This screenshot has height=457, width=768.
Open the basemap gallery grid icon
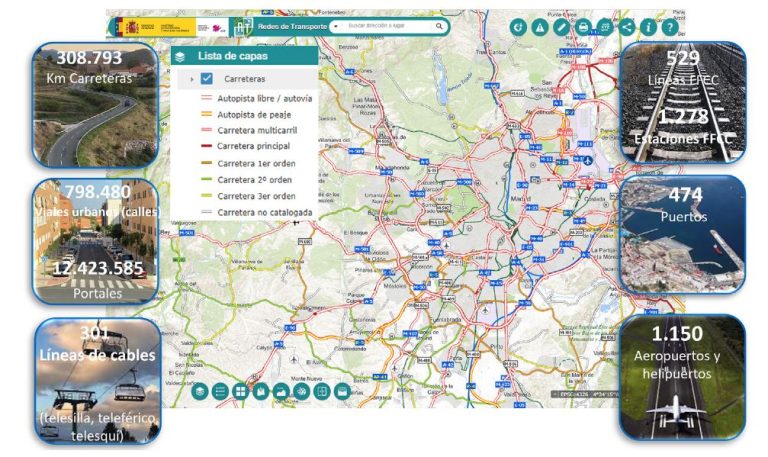click(x=240, y=391)
